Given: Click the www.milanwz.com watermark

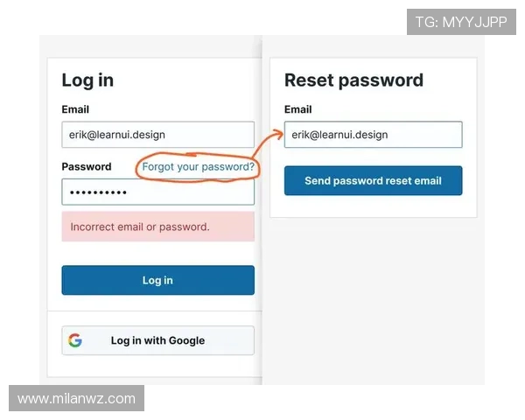Looking at the screenshot, I should click(77, 399).
